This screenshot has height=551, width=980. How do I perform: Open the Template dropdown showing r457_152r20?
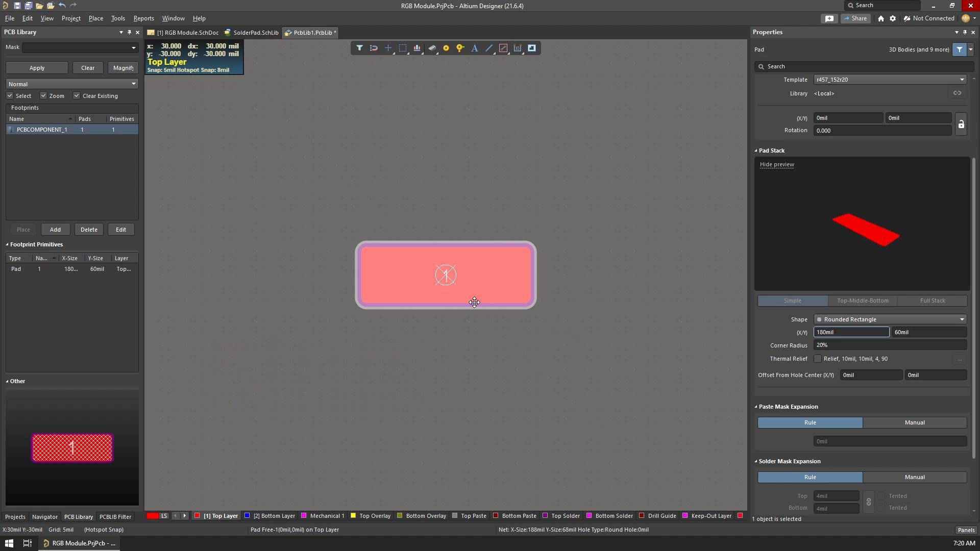[x=962, y=80]
